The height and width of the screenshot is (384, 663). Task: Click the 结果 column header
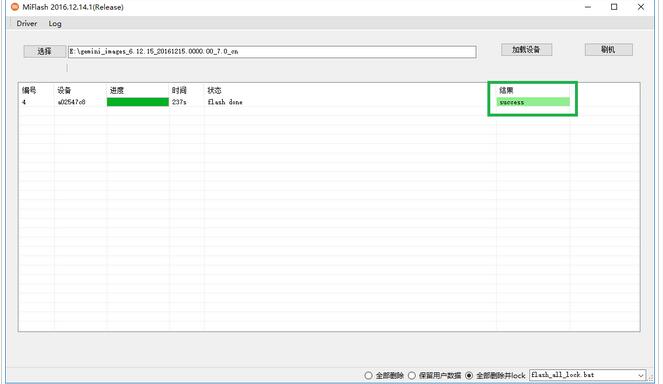(506, 90)
